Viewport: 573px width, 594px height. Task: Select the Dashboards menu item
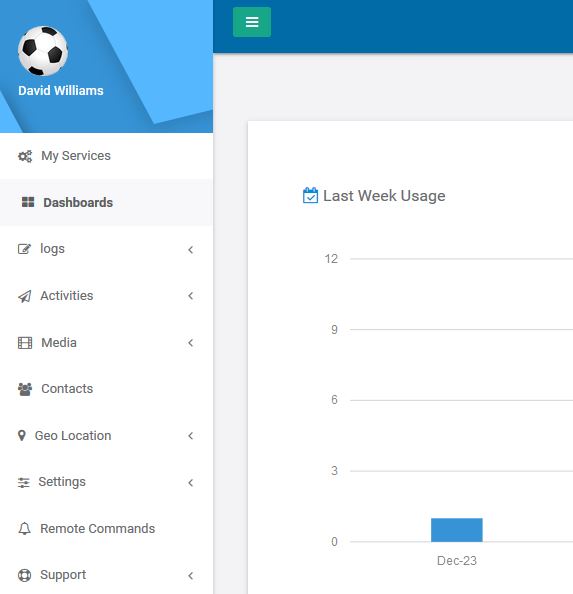pyautogui.click(x=106, y=202)
